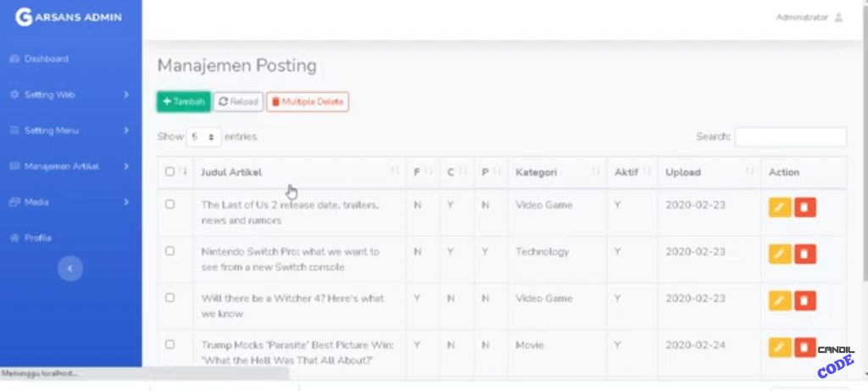Click the red trash icon for Witcher 4 article
This screenshot has height=391, width=868.
click(804, 300)
